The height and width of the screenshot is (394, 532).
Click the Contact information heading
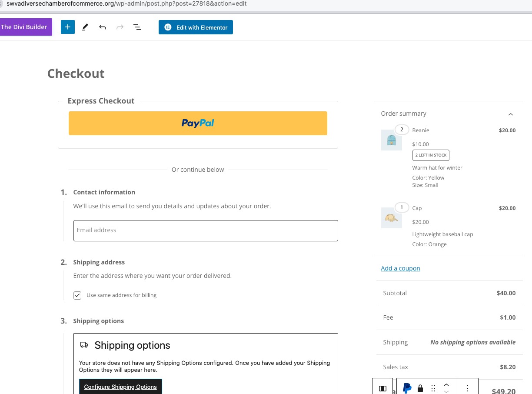[x=104, y=192]
